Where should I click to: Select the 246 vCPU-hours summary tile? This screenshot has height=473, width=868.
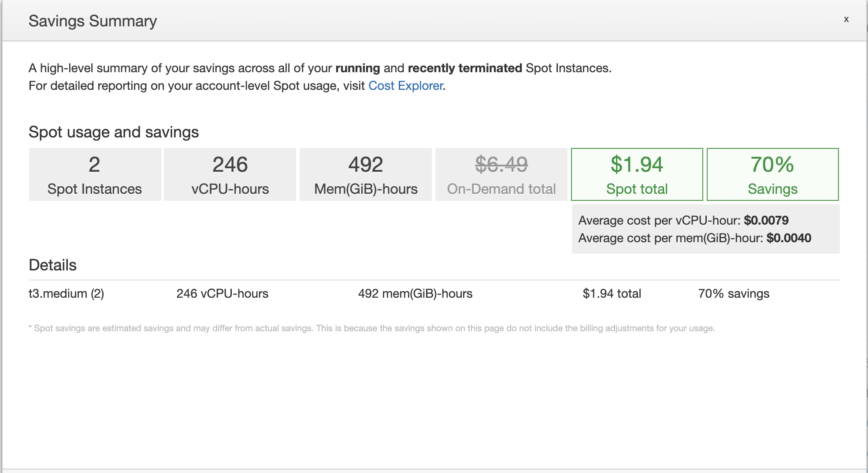pos(230,174)
